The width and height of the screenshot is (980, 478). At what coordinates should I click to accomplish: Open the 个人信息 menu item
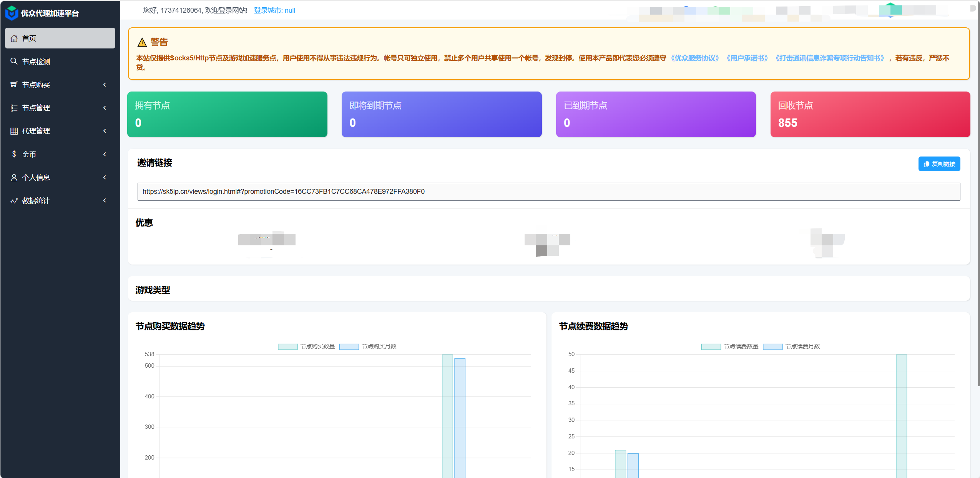click(x=60, y=177)
